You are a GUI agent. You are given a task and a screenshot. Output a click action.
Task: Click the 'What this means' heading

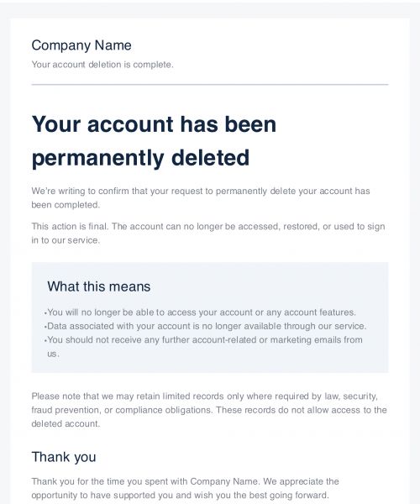coord(99,286)
